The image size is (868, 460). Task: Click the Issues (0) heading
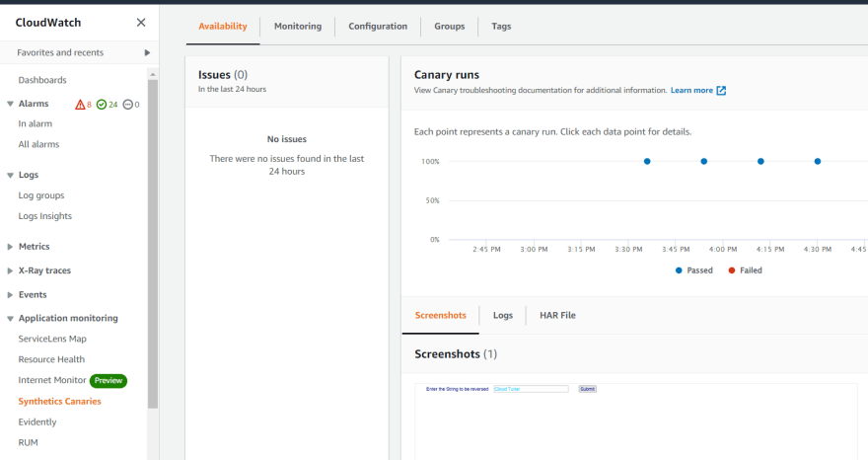(223, 75)
